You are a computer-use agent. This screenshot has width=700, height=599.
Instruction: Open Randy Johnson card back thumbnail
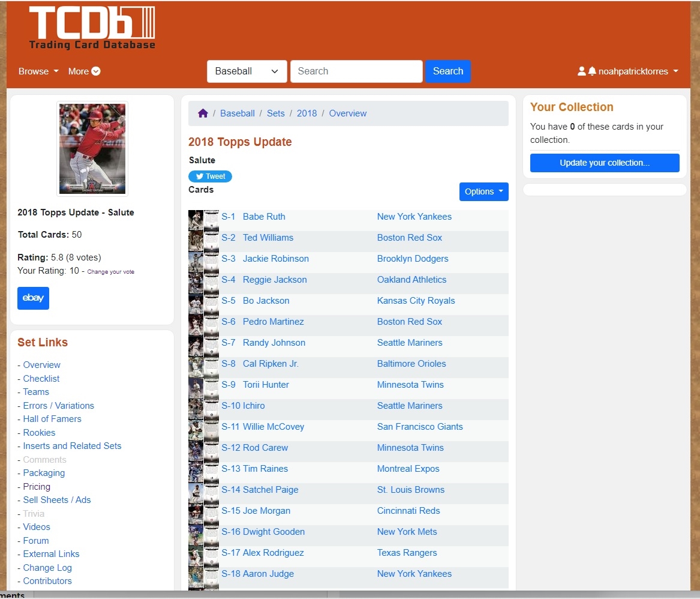point(211,346)
